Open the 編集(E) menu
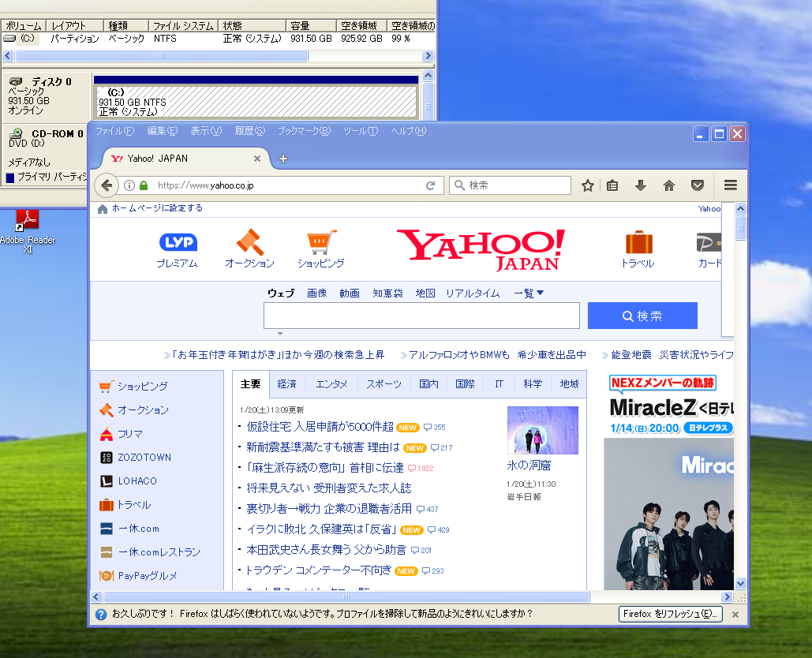This screenshot has height=658, width=812. tap(162, 131)
